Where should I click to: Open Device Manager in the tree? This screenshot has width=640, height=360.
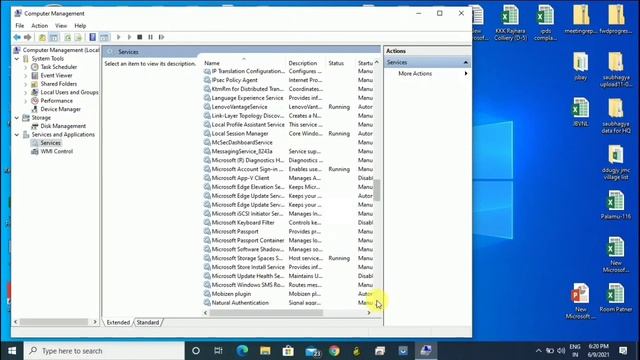pyautogui.click(x=60, y=109)
